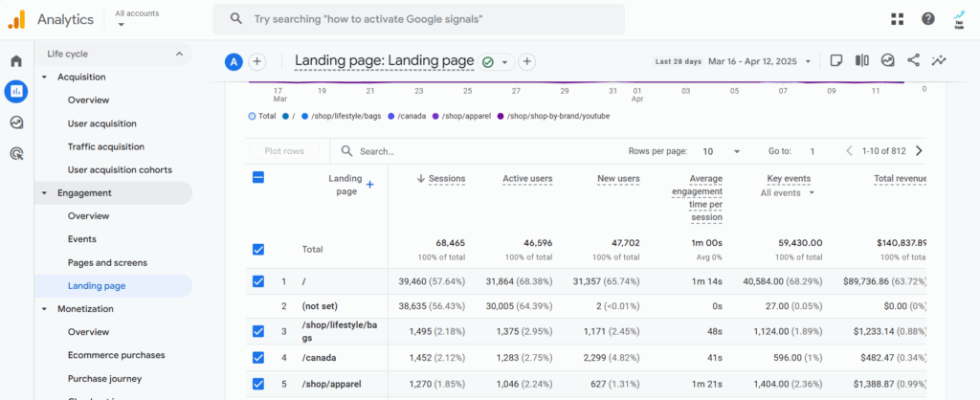Open the Home icon in left rail
980x400 pixels.
coord(16,61)
